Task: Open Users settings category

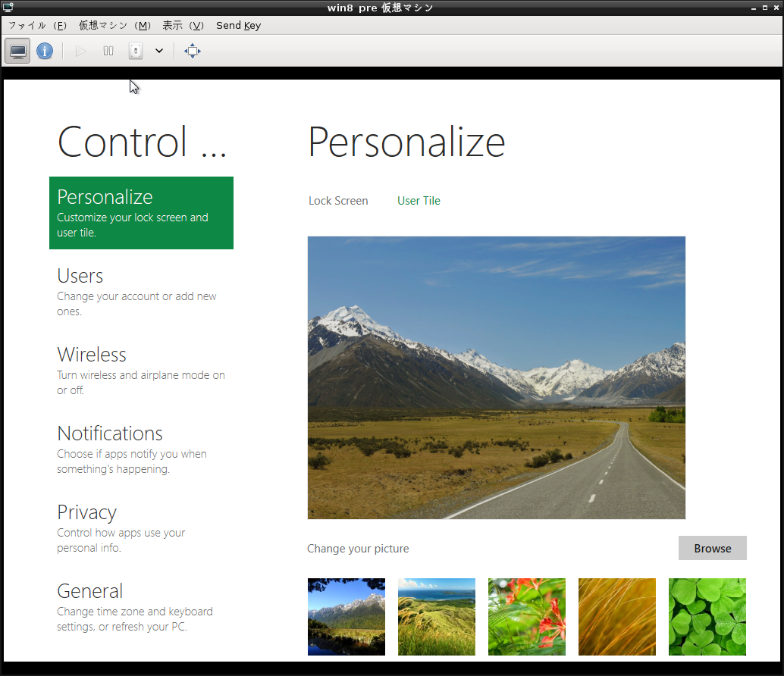Action: [x=141, y=292]
